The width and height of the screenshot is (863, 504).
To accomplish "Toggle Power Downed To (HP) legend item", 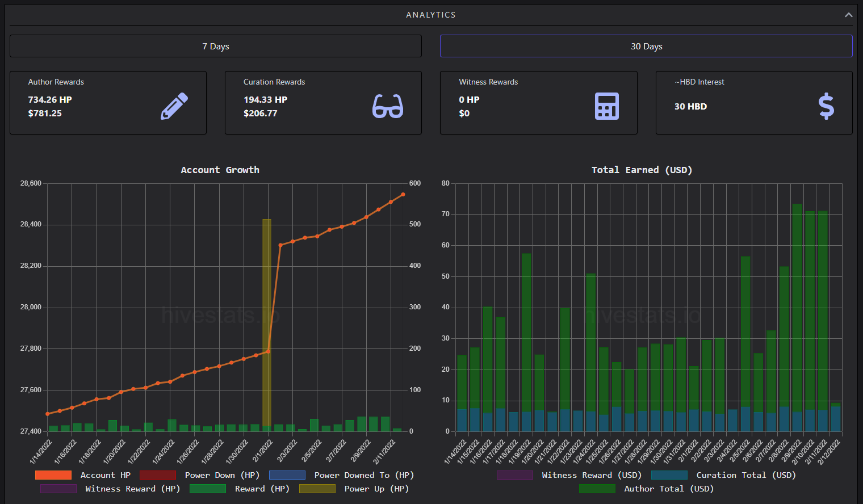I will (x=341, y=475).
